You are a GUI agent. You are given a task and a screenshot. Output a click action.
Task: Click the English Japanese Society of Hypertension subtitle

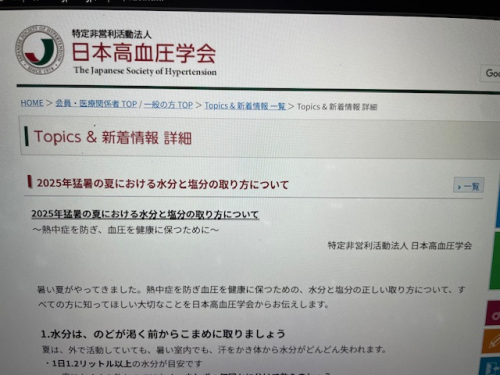(145, 71)
